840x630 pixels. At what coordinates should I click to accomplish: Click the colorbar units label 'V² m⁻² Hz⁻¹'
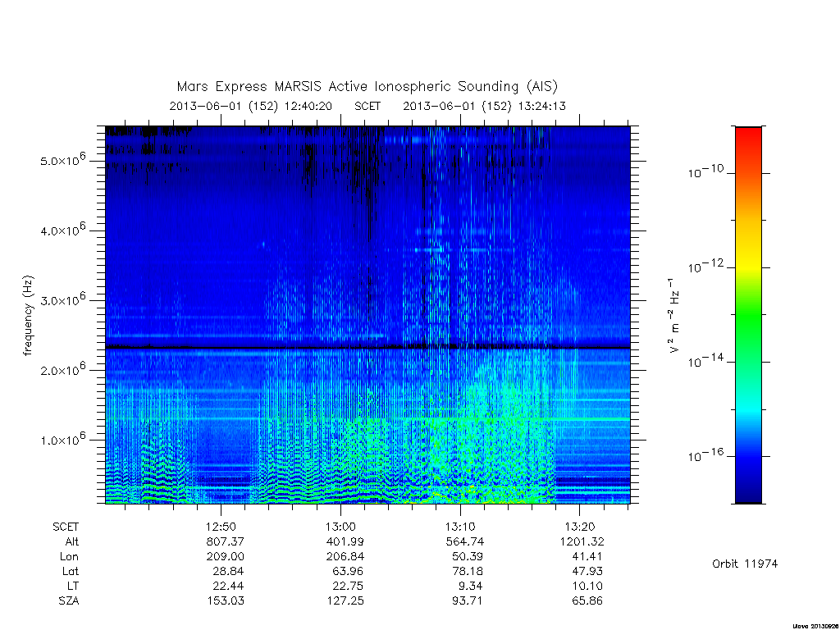pyautogui.click(x=674, y=315)
